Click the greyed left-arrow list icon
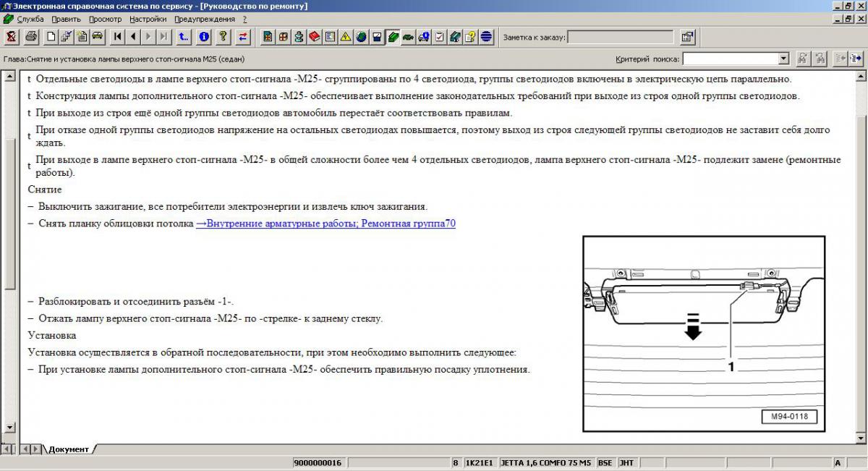The image size is (868, 471). 841,59
